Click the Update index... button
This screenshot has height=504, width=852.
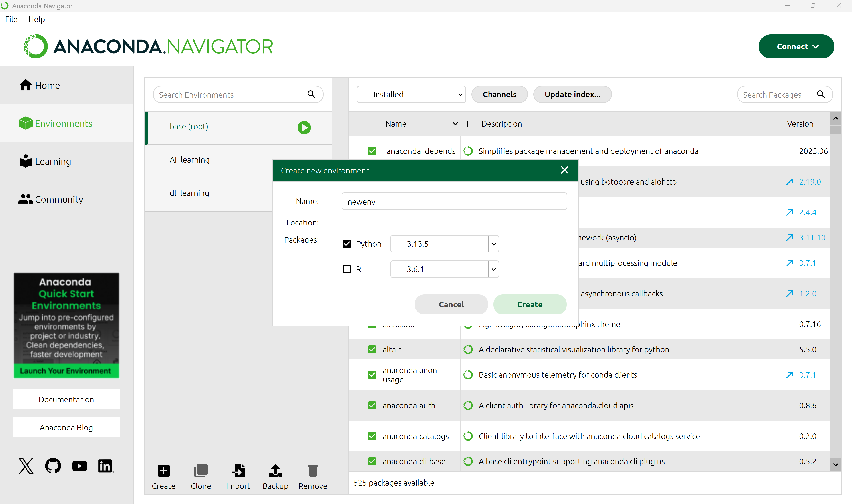[572, 94]
